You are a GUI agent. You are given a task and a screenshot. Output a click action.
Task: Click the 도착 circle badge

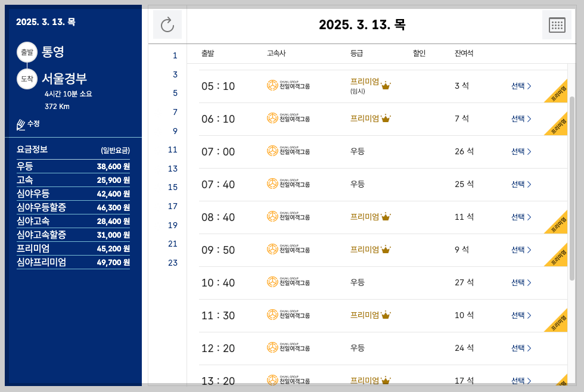pyautogui.click(x=27, y=79)
